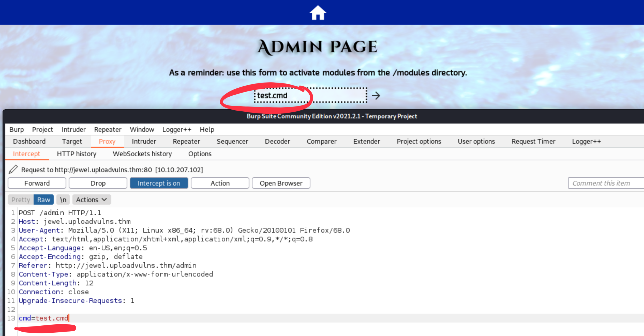Open the Repeater menu in the menu bar

pos(108,129)
